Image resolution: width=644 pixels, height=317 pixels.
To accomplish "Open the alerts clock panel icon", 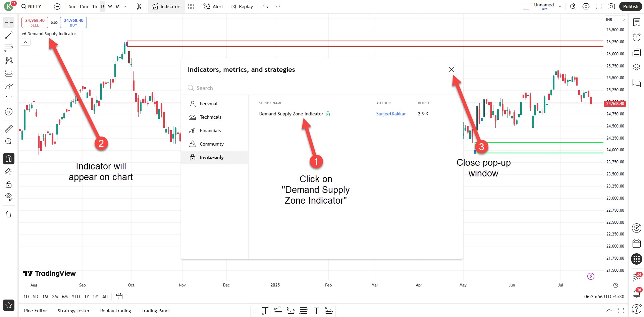I will (x=637, y=37).
